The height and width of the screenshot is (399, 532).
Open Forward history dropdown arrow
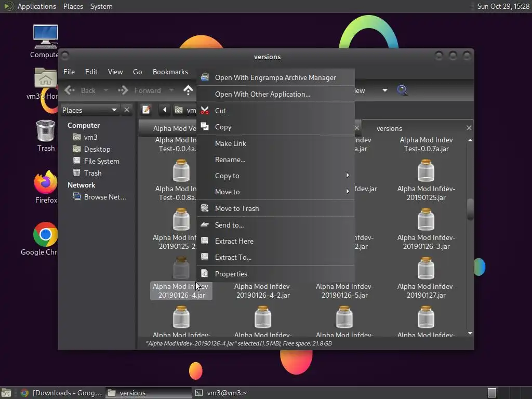pyautogui.click(x=171, y=90)
